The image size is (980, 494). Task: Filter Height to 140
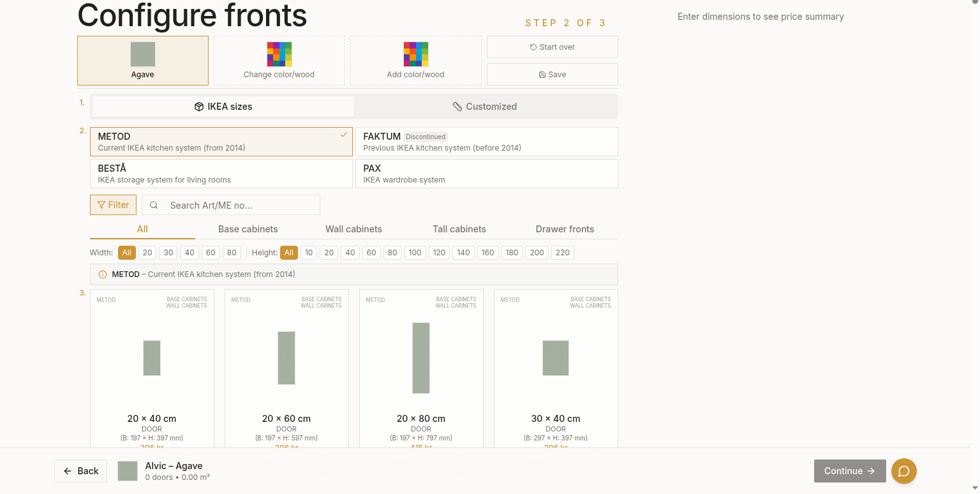[464, 253]
